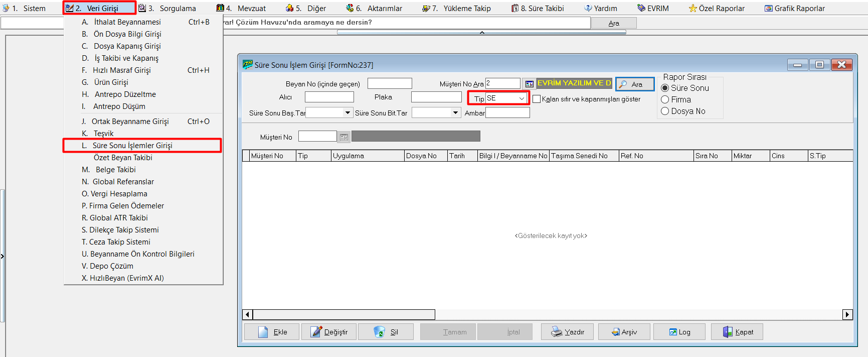The image size is (868, 357).
Task: Click the lookup icon beside Müşteri No Ara
Action: [x=529, y=84]
